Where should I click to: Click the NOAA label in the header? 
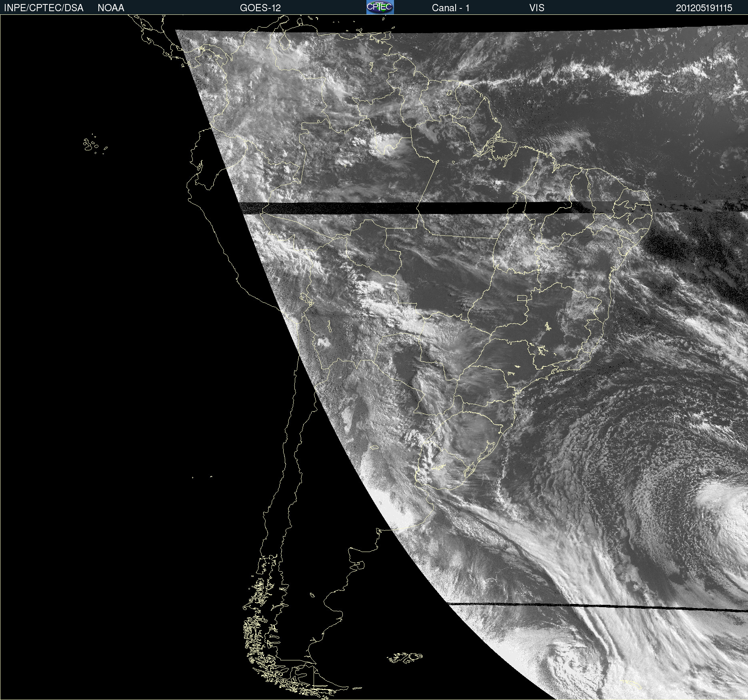coord(111,8)
